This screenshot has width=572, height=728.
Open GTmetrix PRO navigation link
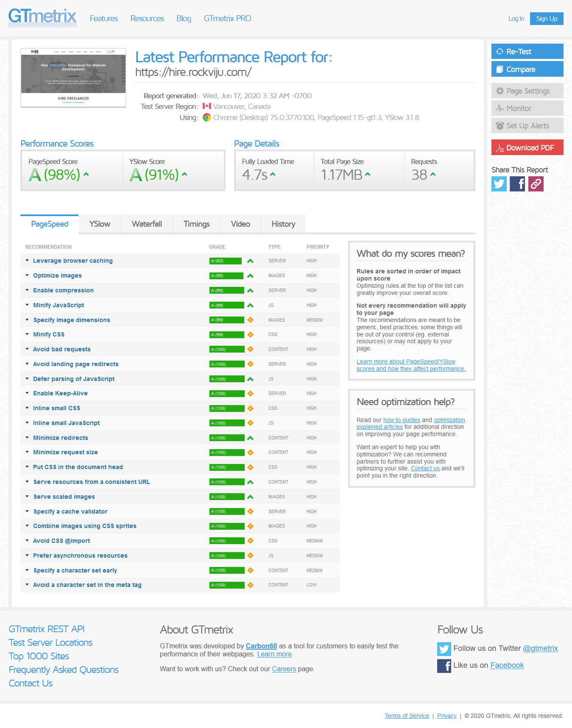pyautogui.click(x=227, y=19)
